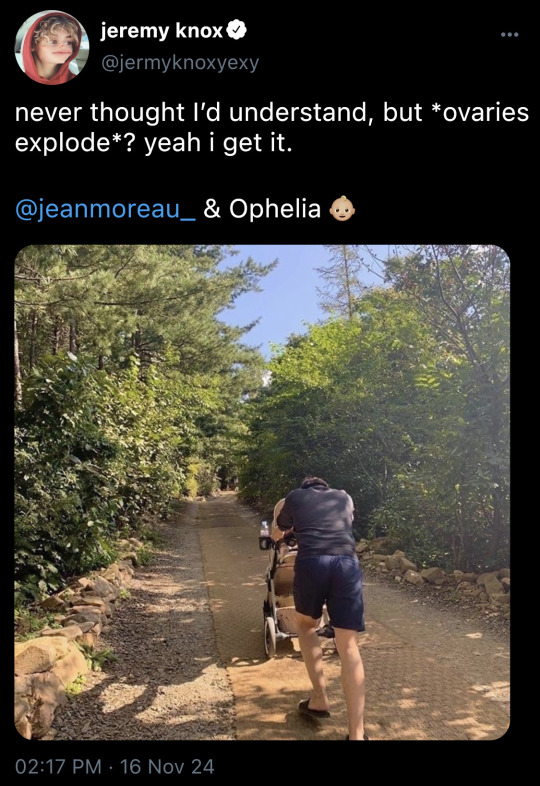Open the three-dot more options menu

point(509,35)
